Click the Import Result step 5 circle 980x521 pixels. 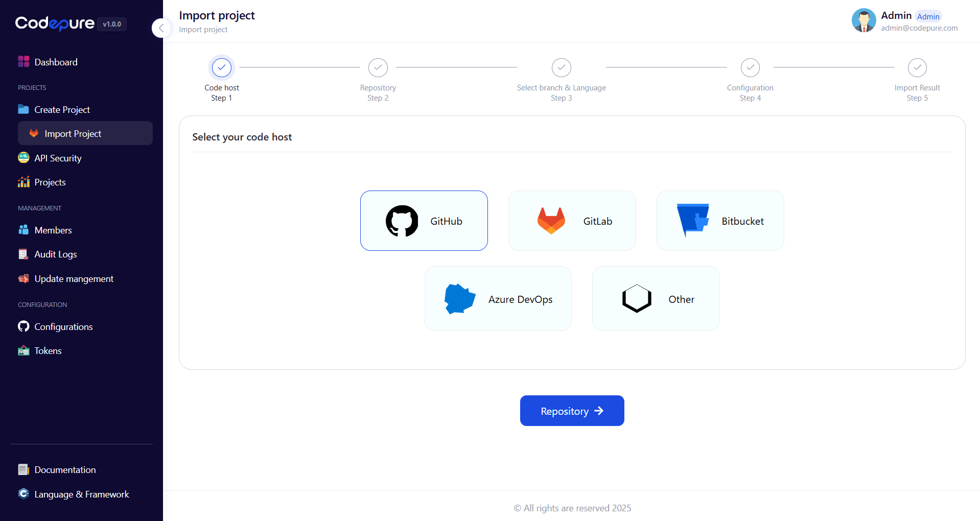(918, 67)
